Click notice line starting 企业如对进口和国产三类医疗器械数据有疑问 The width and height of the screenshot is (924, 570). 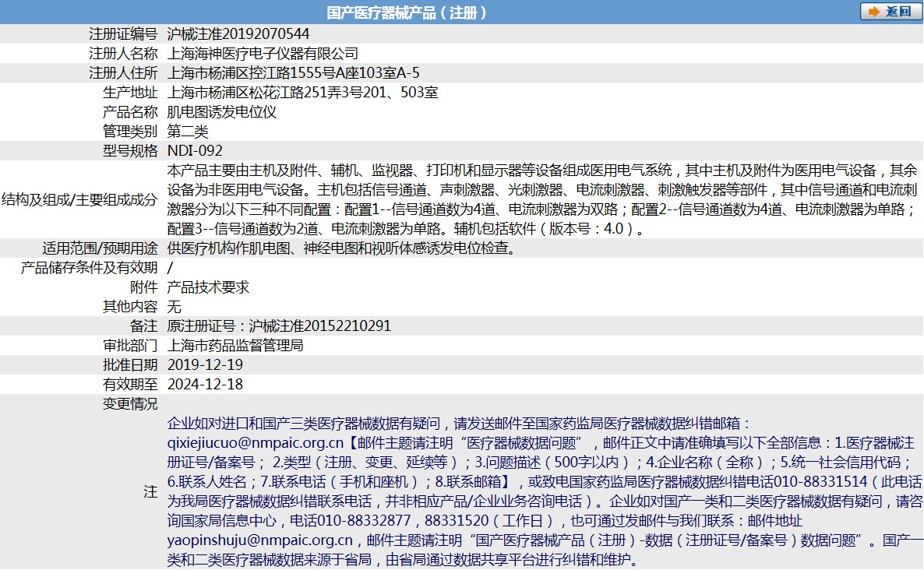click(x=460, y=423)
